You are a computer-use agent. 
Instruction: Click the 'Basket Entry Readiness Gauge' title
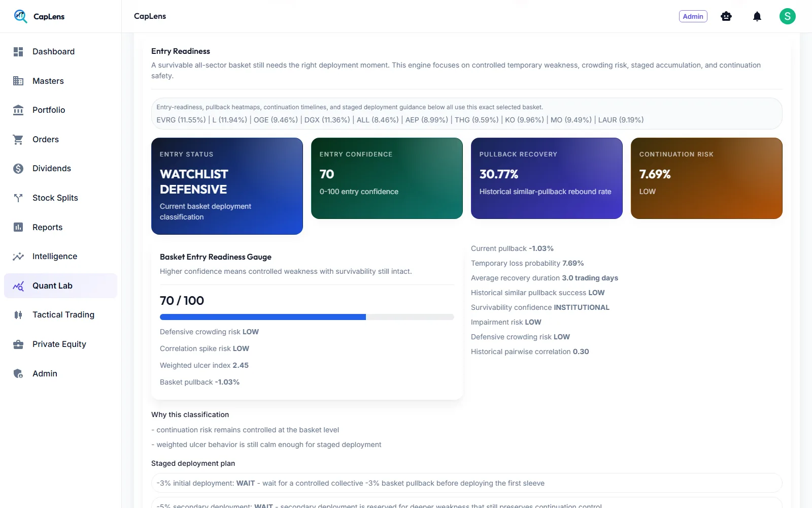coord(216,257)
